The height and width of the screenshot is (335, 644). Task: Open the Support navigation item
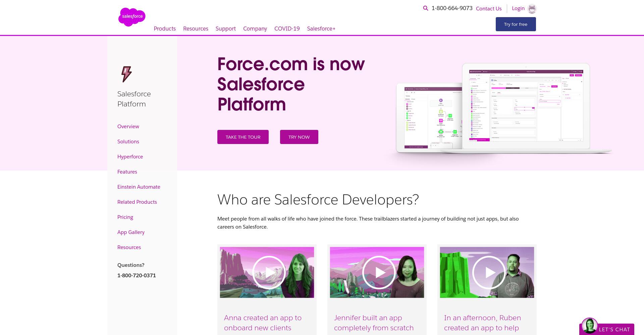226,29
